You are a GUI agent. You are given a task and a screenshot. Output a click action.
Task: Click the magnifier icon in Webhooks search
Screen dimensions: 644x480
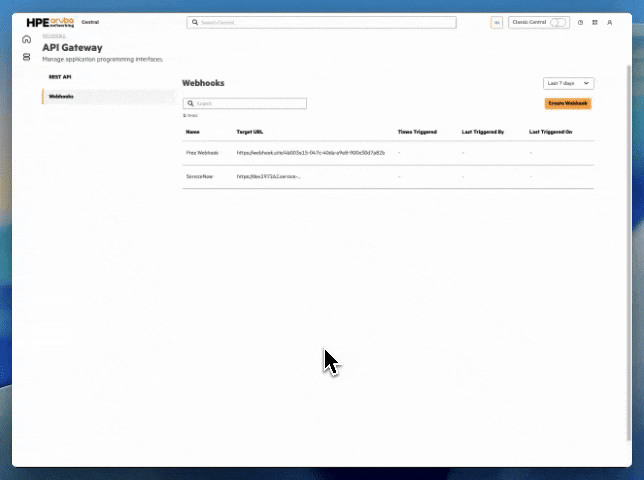pos(191,103)
